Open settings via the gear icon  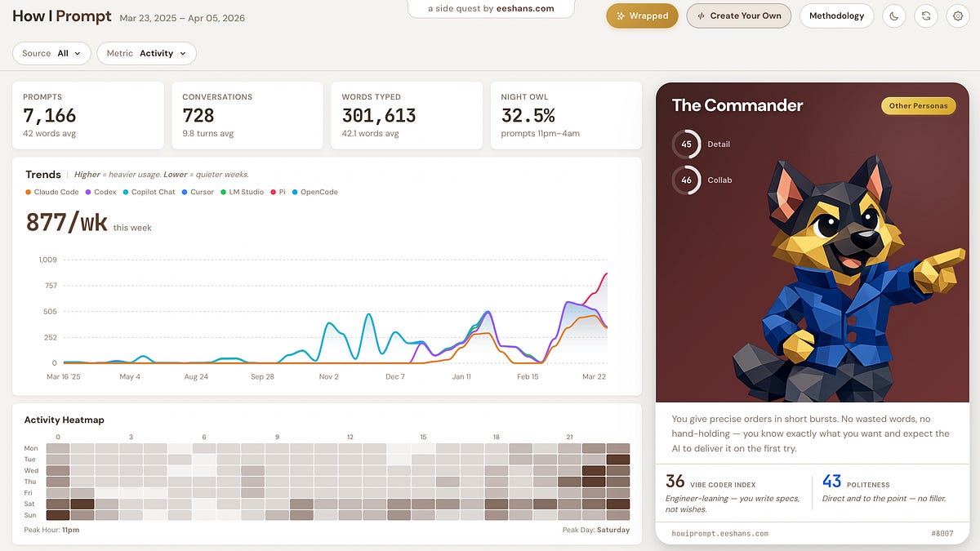(x=959, y=16)
